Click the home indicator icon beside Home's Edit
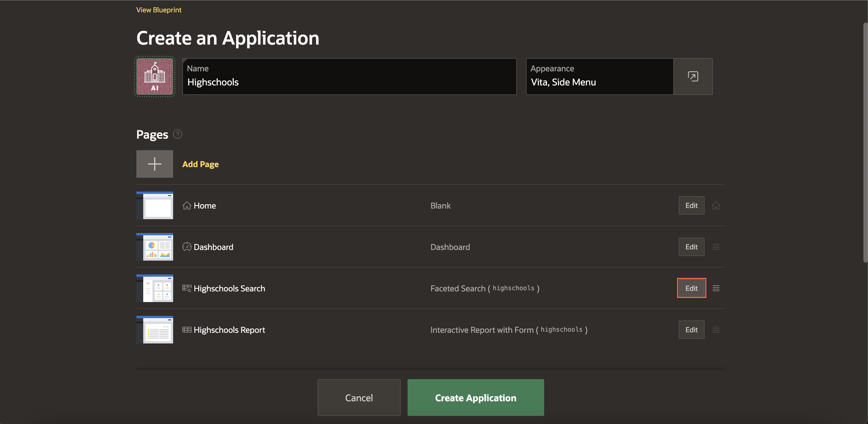The height and width of the screenshot is (424, 868). pos(716,206)
